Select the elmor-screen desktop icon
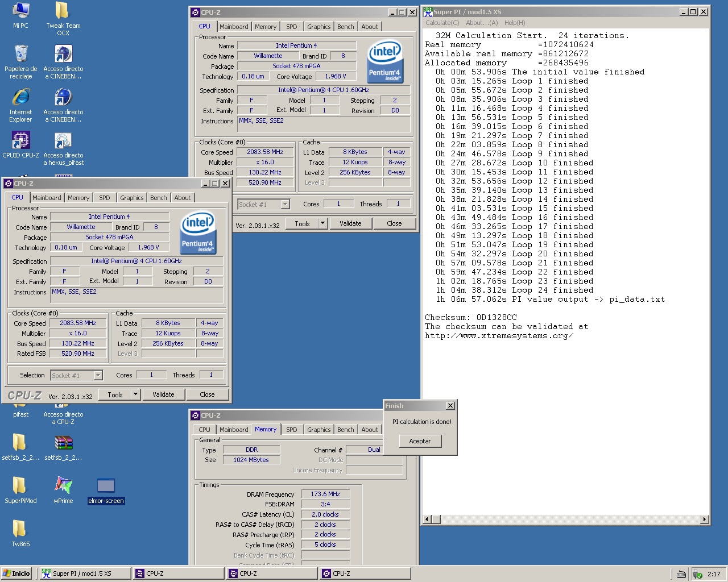The height and width of the screenshot is (582, 728). (106, 490)
